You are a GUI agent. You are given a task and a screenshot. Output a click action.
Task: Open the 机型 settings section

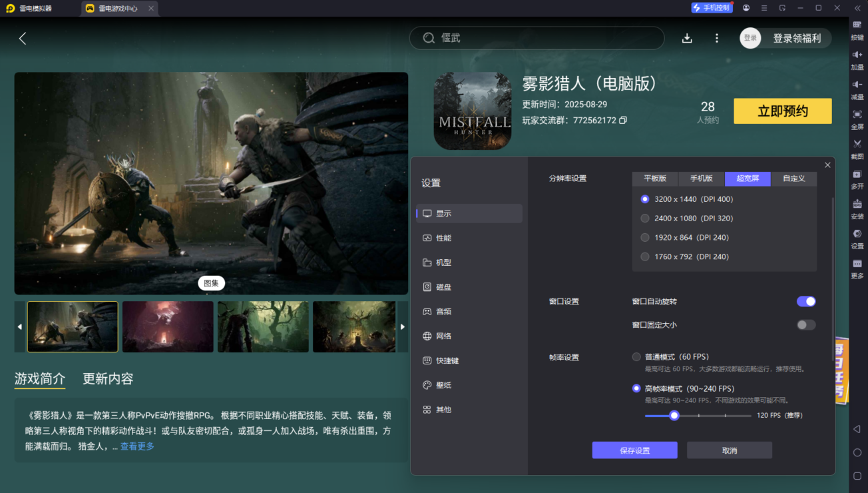tap(469, 262)
